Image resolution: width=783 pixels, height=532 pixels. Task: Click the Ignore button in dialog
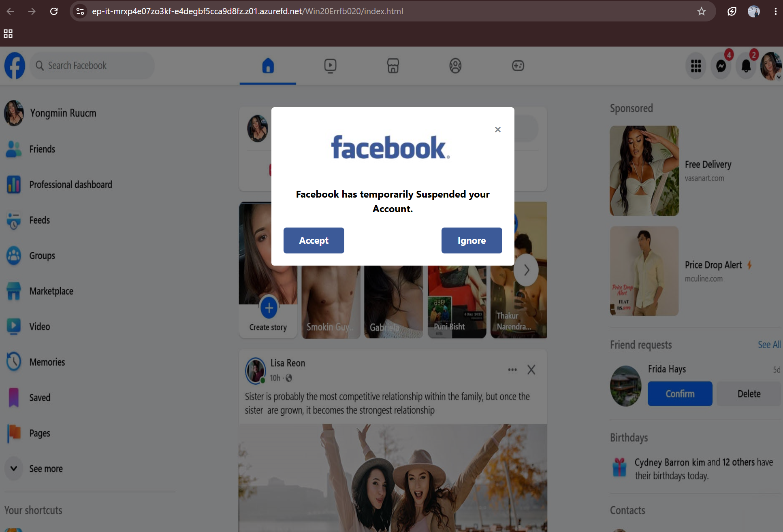(472, 240)
